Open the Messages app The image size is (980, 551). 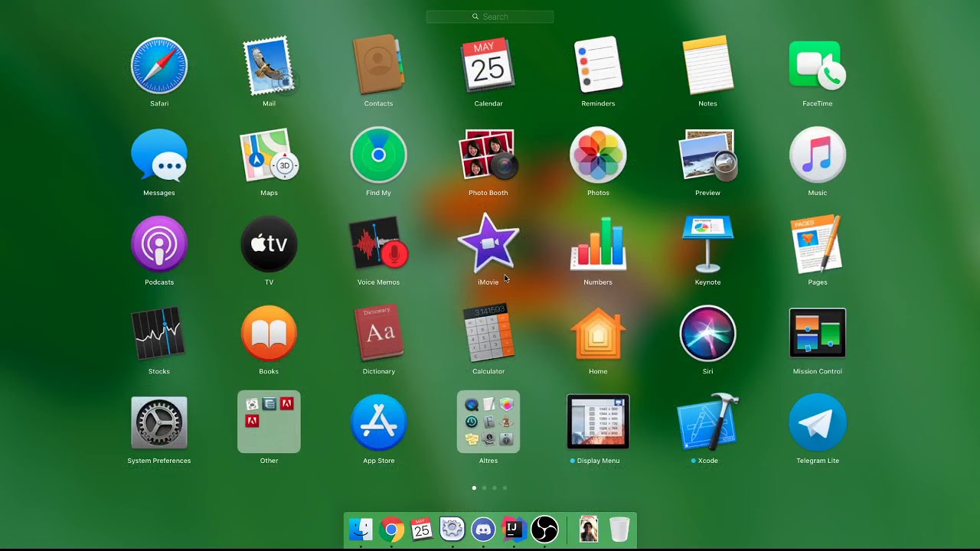[159, 155]
